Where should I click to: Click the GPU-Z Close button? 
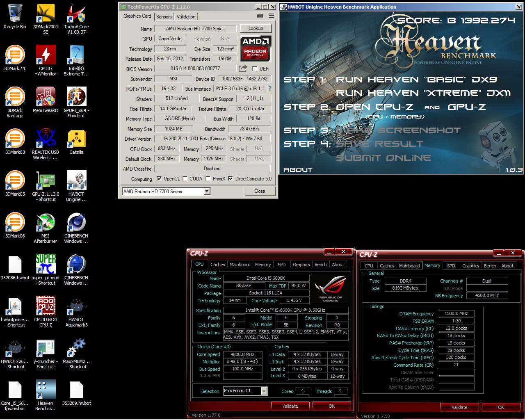click(260, 191)
